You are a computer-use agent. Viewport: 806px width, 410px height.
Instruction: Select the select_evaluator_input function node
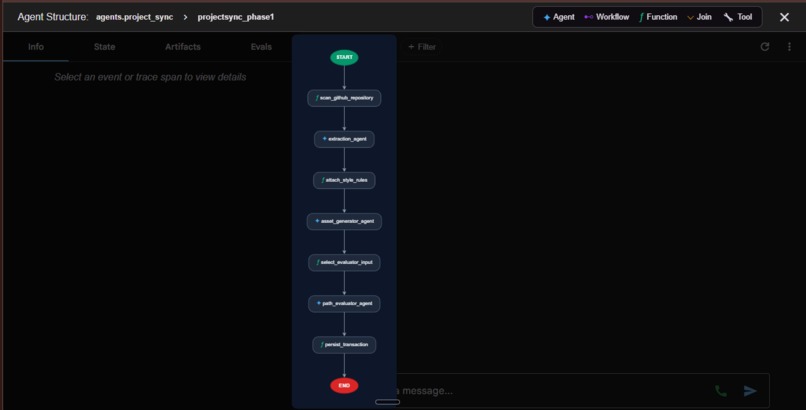[344, 263]
